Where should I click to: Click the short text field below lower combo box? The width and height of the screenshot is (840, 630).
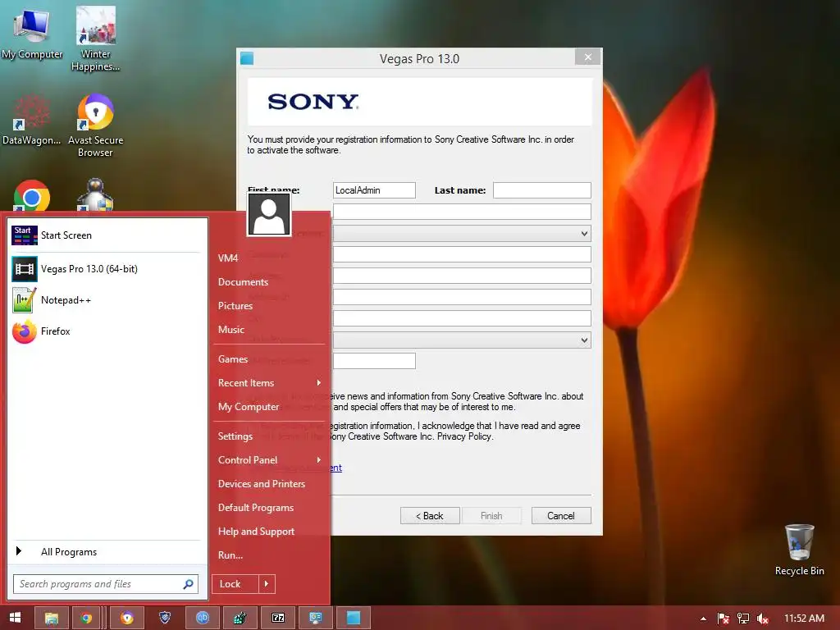374,361
